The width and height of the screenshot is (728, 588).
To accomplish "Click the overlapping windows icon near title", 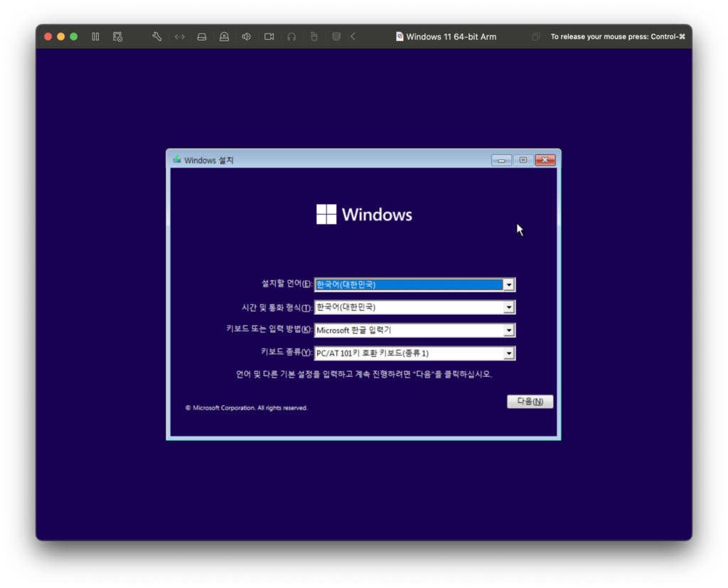I will pyautogui.click(x=535, y=36).
